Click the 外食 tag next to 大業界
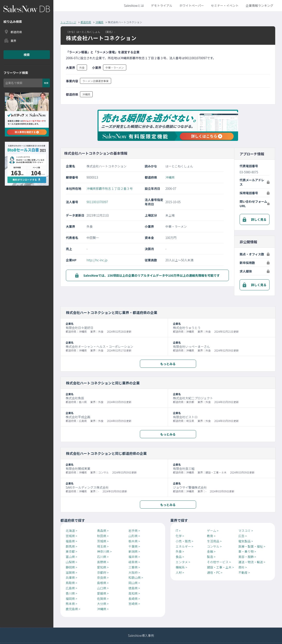 click(x=82, y=68)
